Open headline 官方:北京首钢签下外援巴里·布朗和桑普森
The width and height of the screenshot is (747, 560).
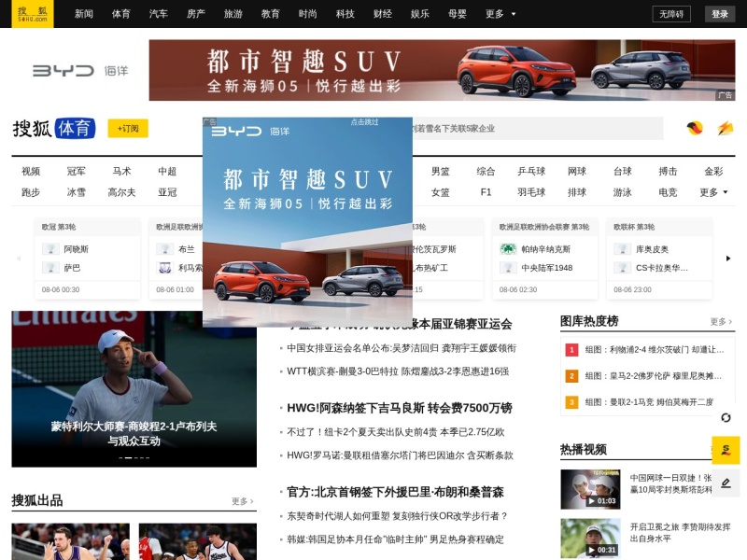(395, 492)
